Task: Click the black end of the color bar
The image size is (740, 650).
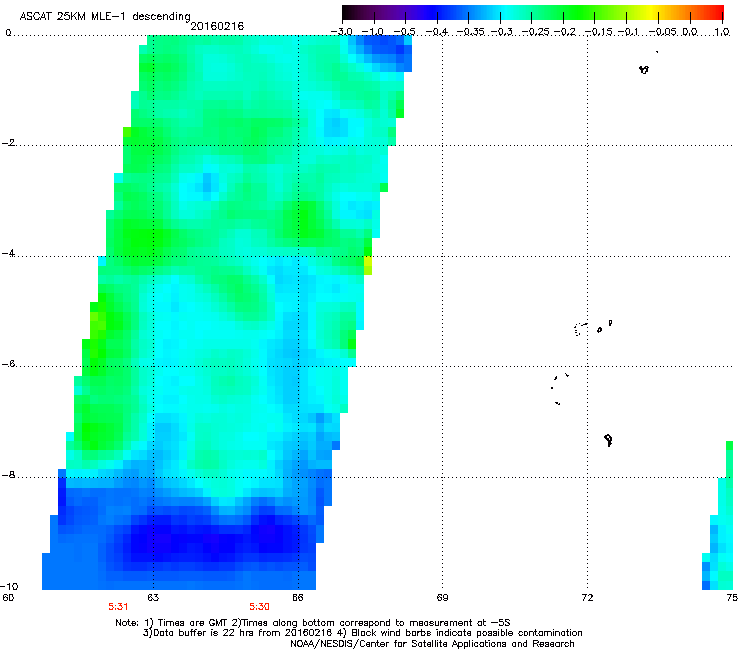Action: (348, 12)
